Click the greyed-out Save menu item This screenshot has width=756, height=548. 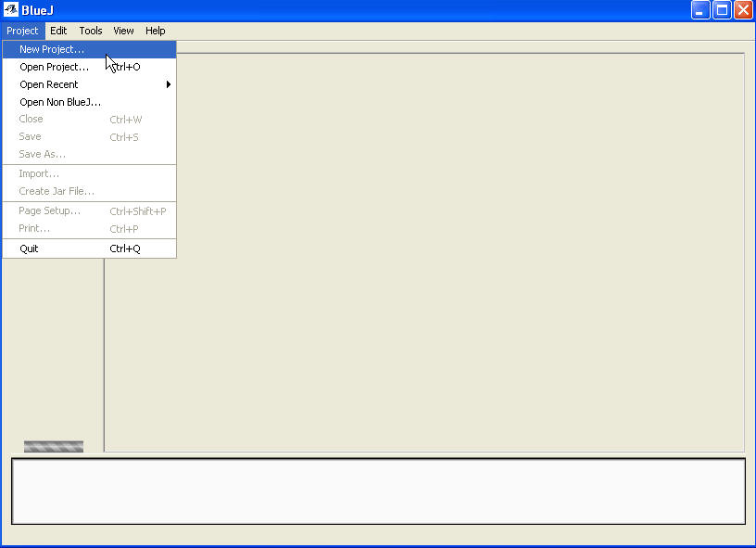(31, 136)
